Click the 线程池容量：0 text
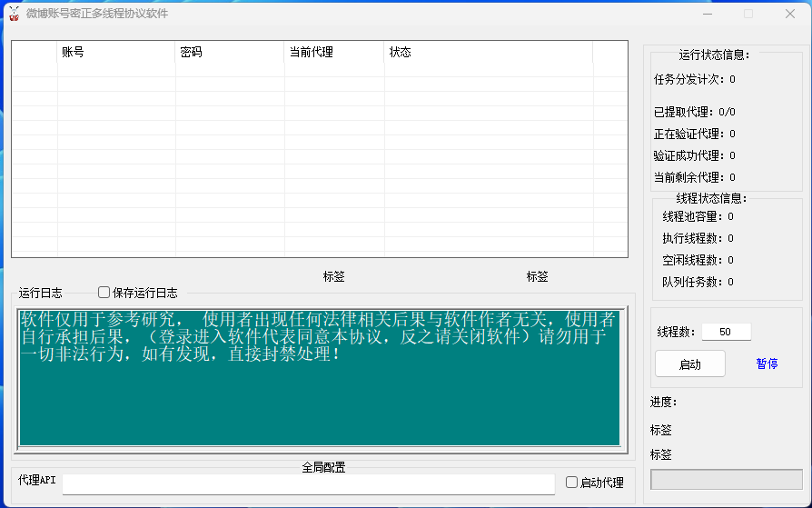 [x=698, y=216]
